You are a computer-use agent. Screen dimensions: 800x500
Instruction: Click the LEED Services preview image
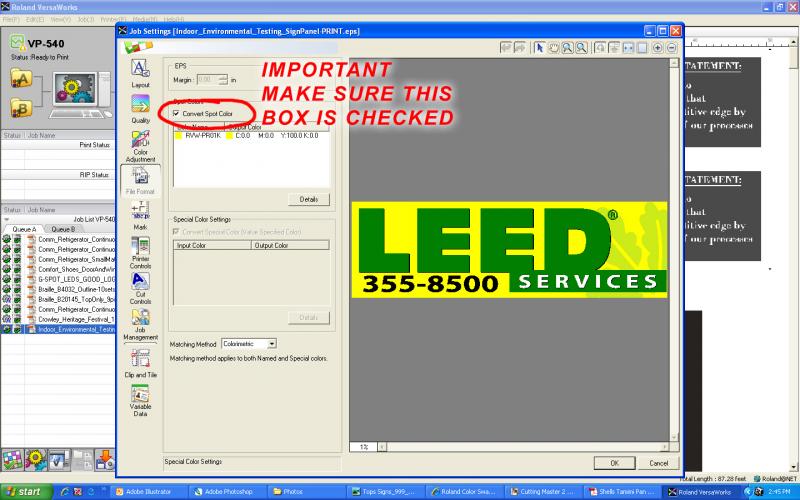[x=509, y=249]
